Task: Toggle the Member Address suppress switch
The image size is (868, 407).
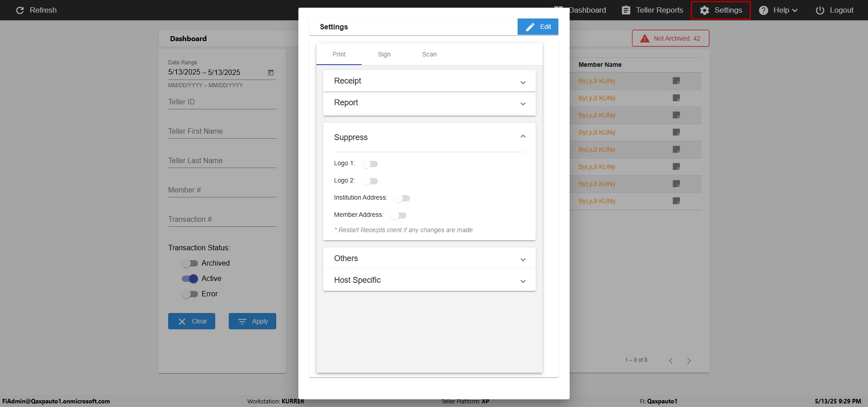Action: tap(398, 215)
